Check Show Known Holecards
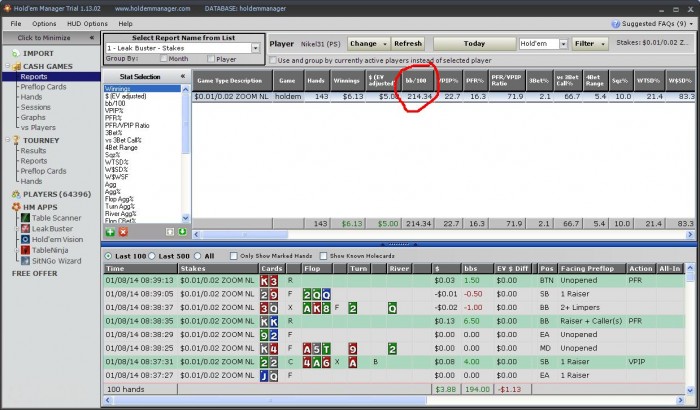 click(323, 256)
